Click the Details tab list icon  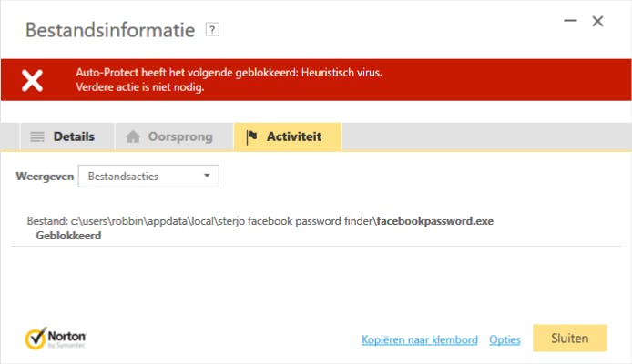pos(37,137)
